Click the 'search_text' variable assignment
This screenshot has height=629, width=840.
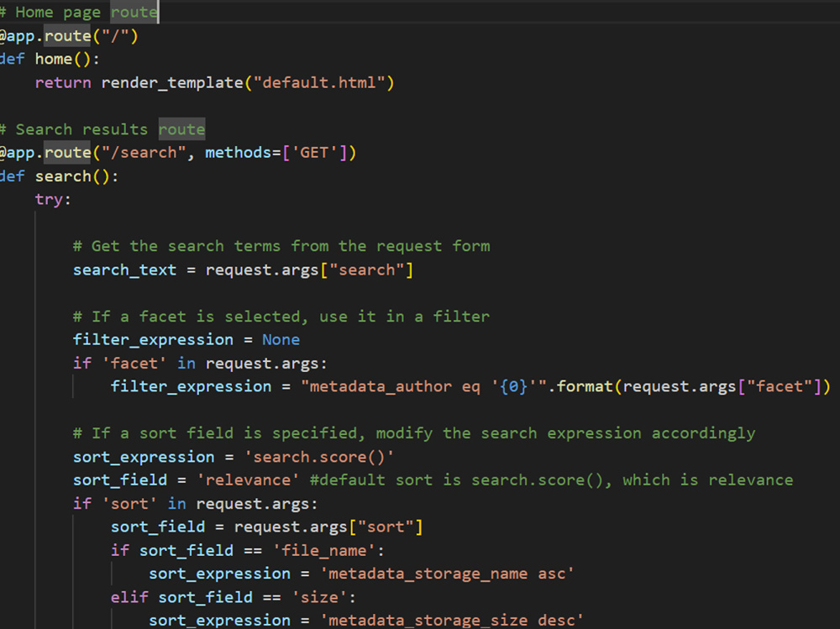[x=124, y=270]
